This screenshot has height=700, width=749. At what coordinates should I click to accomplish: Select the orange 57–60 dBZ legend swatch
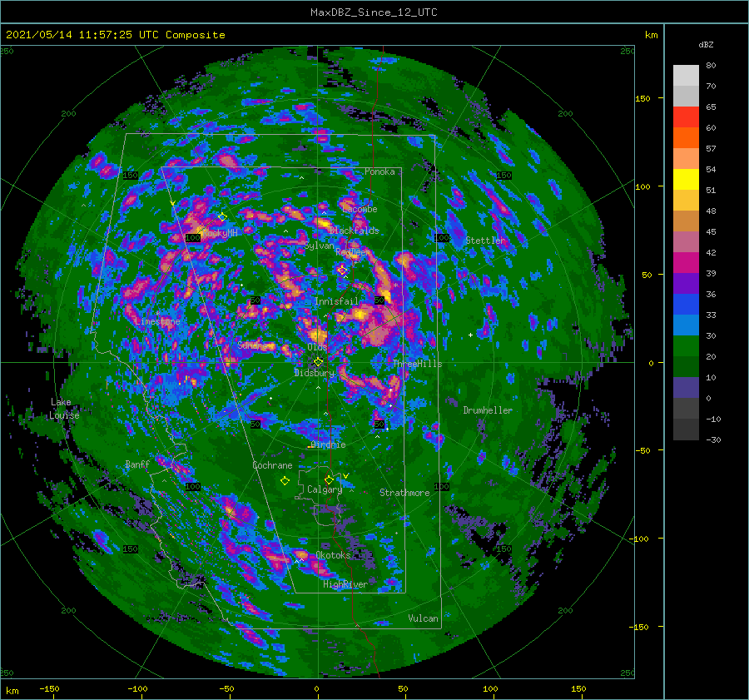point(686,138)
